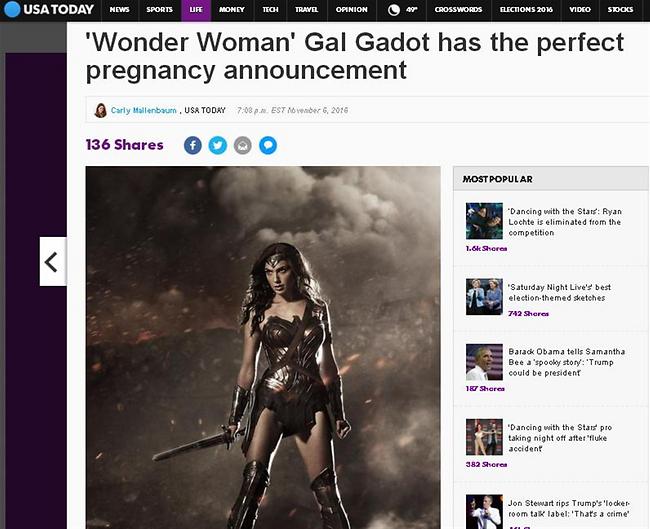Open the CROSSWORDS page
The height and width of the screenshot is (529, 650).
(x=458, y=10)
